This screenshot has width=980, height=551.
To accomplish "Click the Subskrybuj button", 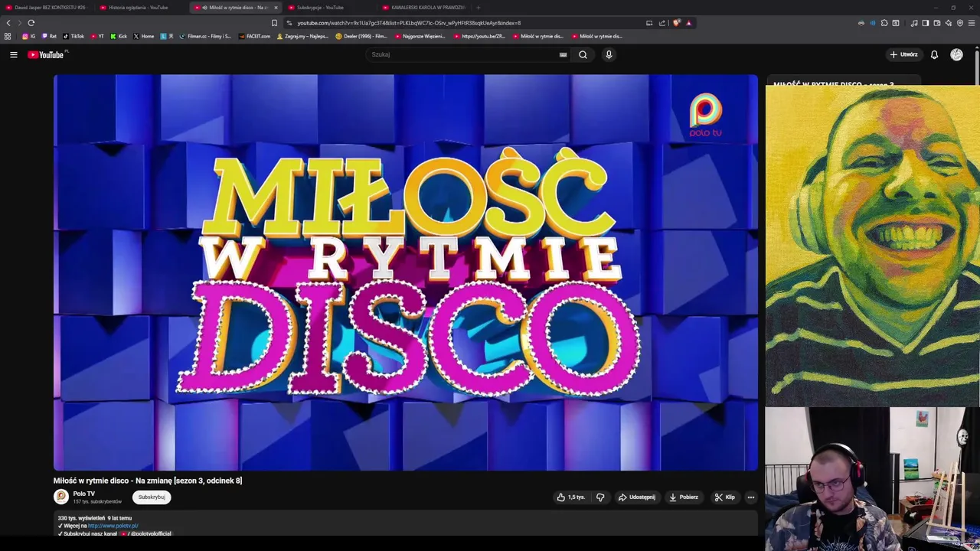I will point(152,497).
